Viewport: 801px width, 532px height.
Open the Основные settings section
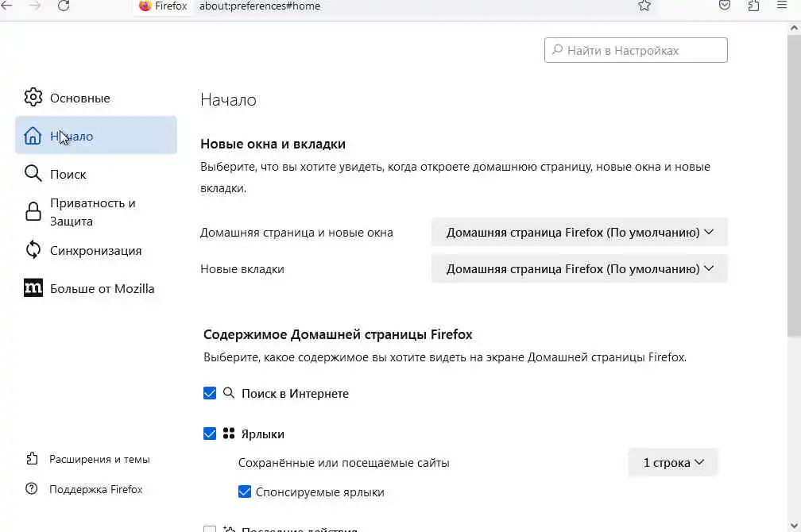pos(96,98)
